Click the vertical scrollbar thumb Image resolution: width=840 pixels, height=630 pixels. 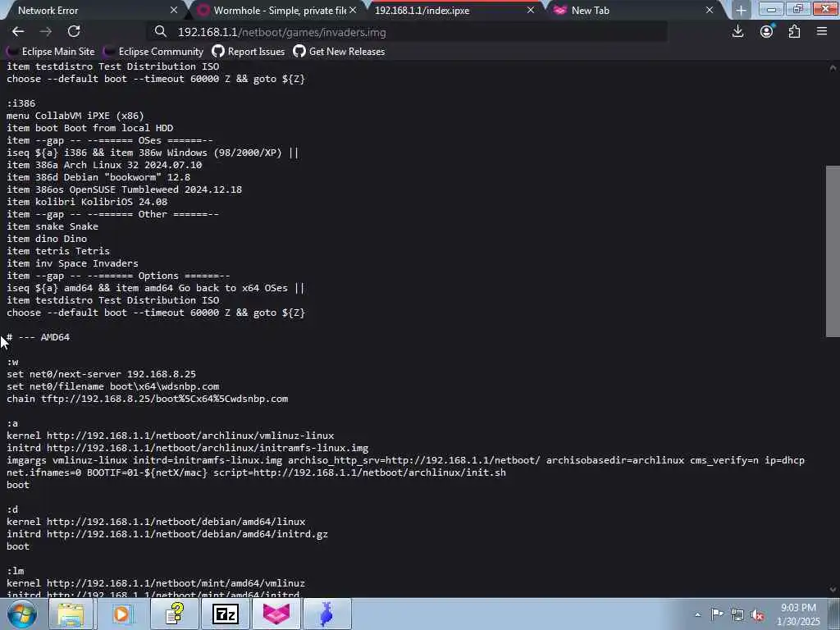pos(833,252)
